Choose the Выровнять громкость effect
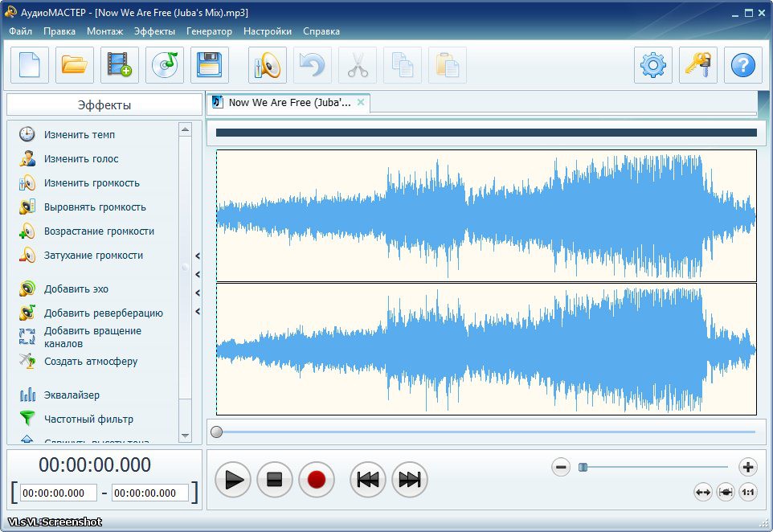 (x=95, y=207)
